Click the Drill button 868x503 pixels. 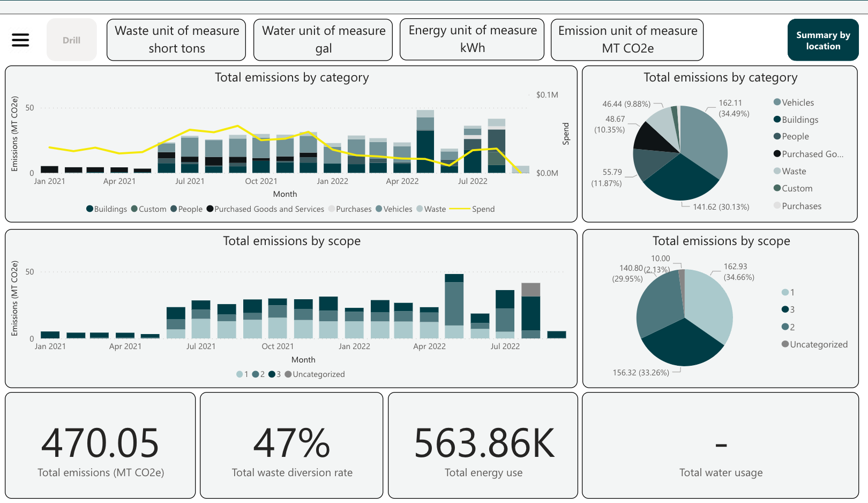72,39
